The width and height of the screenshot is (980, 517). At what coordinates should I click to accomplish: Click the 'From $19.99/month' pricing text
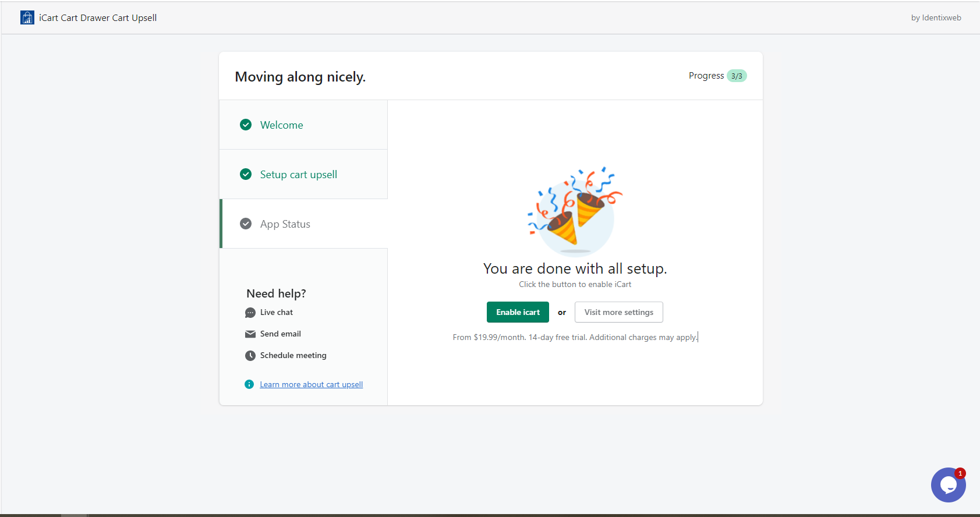pos(575,337)
